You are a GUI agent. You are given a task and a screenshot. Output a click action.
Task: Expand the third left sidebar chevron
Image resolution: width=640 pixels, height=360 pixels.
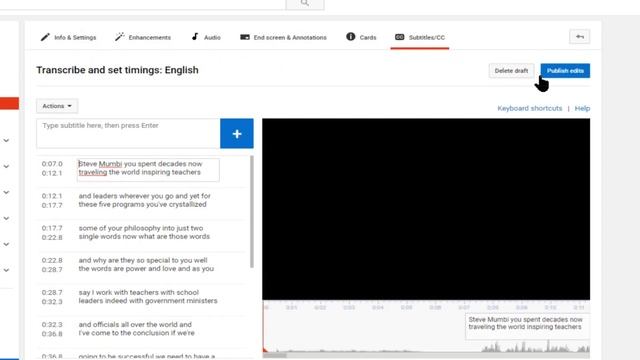(x=6, y=192)
